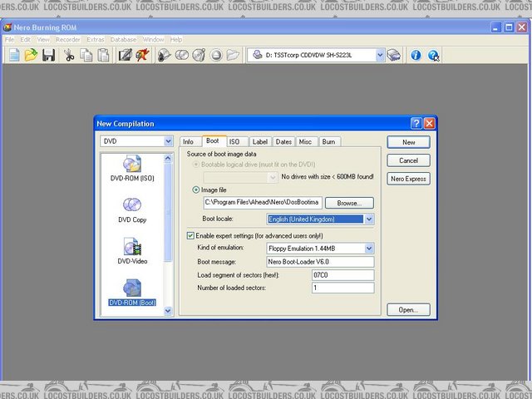Click the Save floppy disk toolbar icon
The image size is (532, 399).
(49, 56)
